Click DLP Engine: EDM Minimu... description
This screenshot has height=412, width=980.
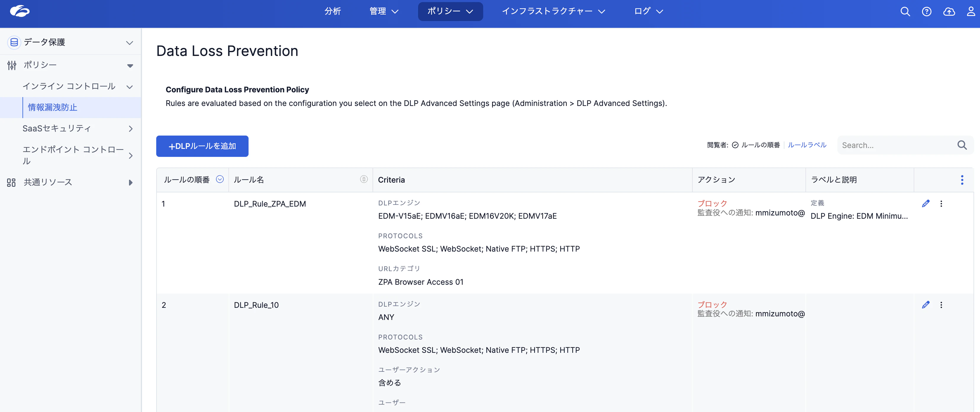point(859,216)
